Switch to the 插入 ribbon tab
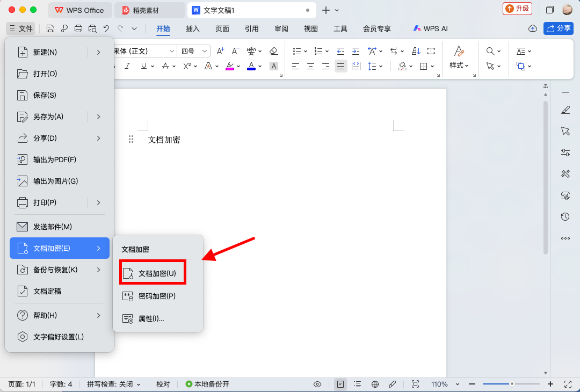The height and width of the screenshot is (392, 580). click(x=193, y=28)
